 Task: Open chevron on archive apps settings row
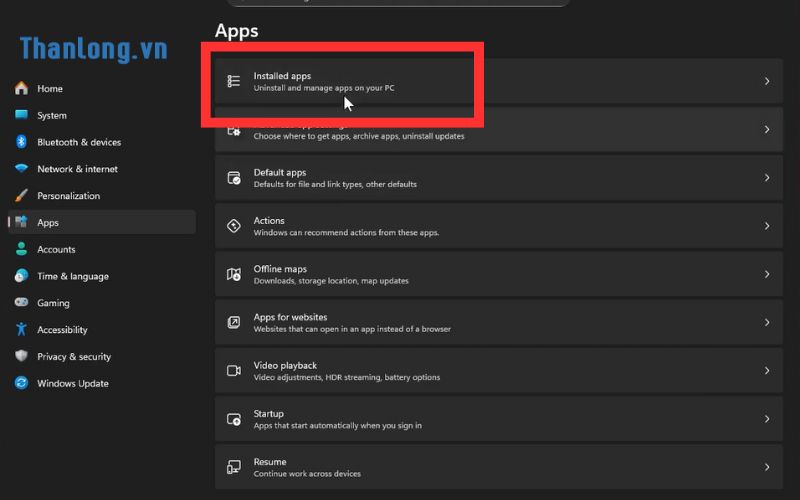point(767,130)
